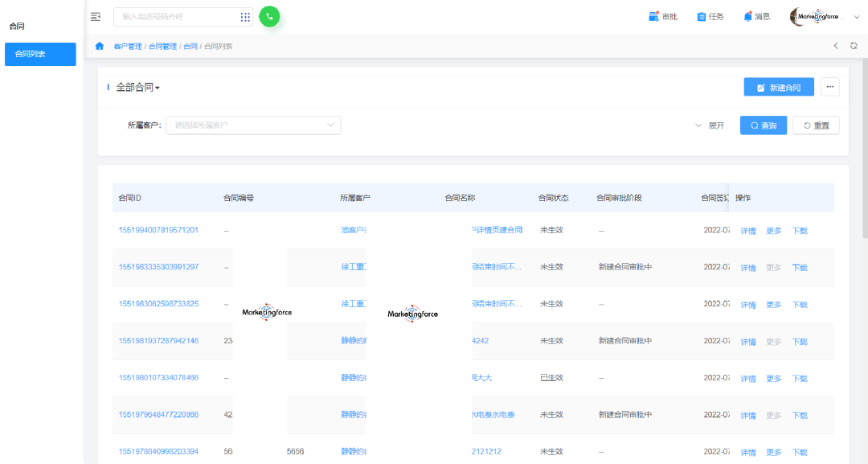
Task: Open the user account dropdown arrow
Action: click(856, 17)
